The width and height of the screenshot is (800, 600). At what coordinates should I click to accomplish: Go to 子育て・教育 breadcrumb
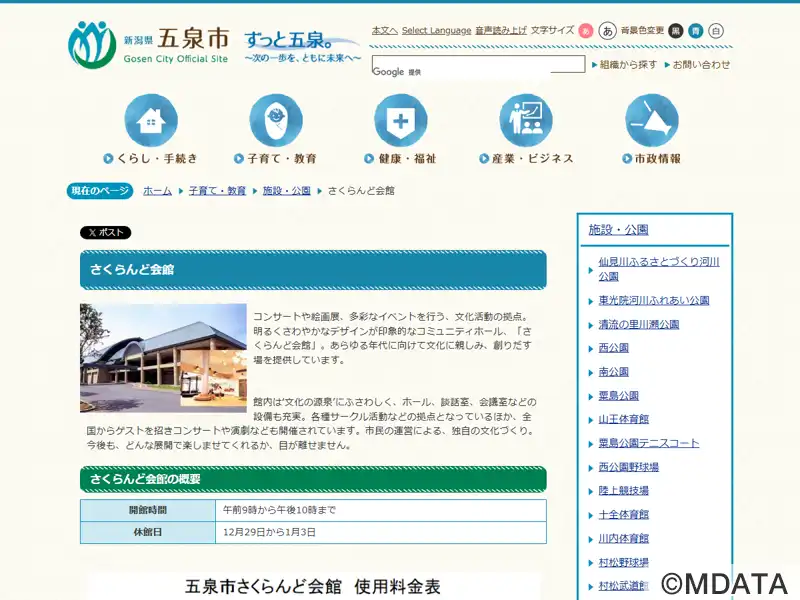(217, 191)
